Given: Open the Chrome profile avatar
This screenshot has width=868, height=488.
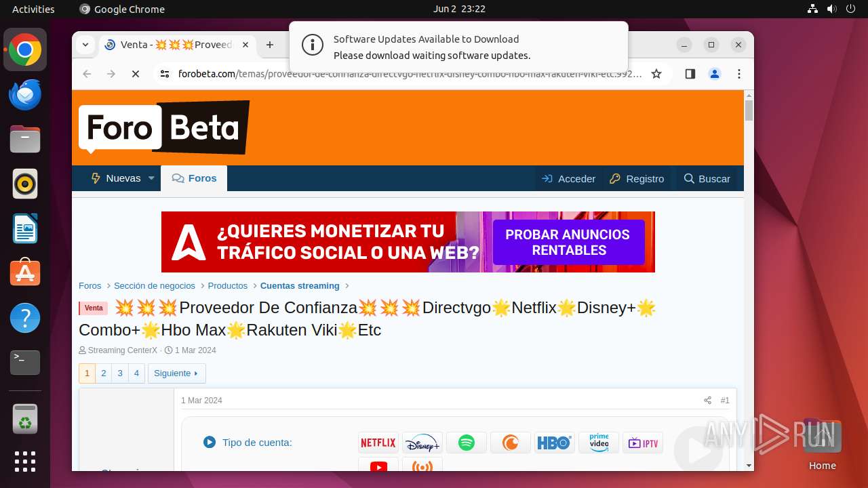Looking at the screenshot, I should [x=715, y=74].
